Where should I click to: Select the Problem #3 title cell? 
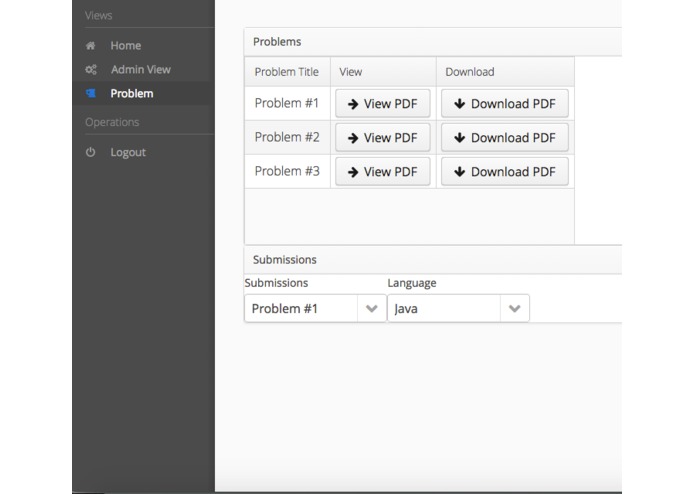click(x=287, y=171)
